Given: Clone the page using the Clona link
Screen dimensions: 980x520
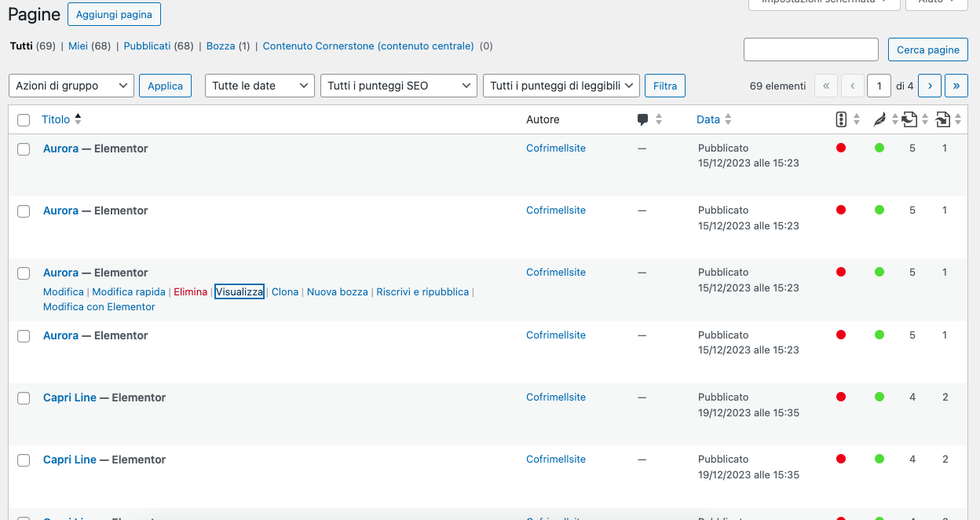Looking at the screenshot, I should click(x=285, y=291).
